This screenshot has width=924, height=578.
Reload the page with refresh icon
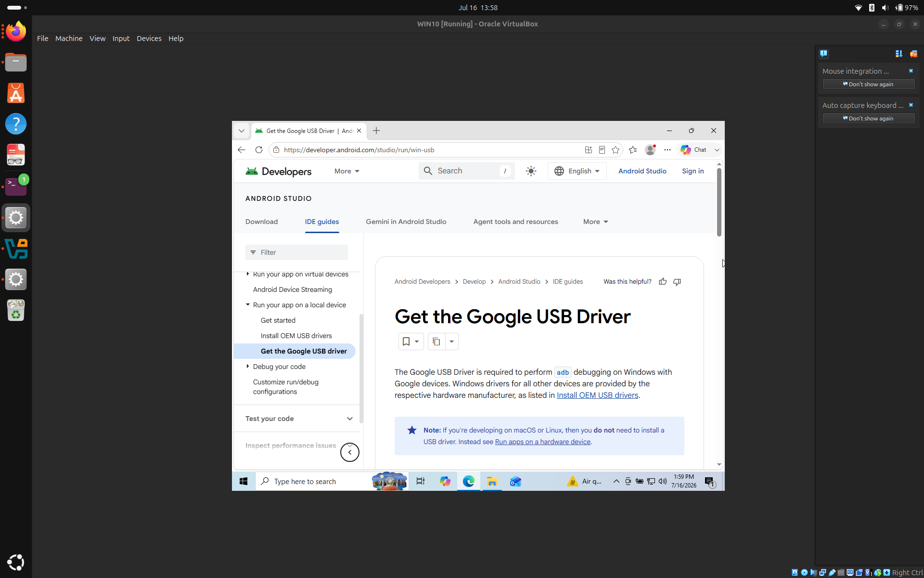pos(259,150)
